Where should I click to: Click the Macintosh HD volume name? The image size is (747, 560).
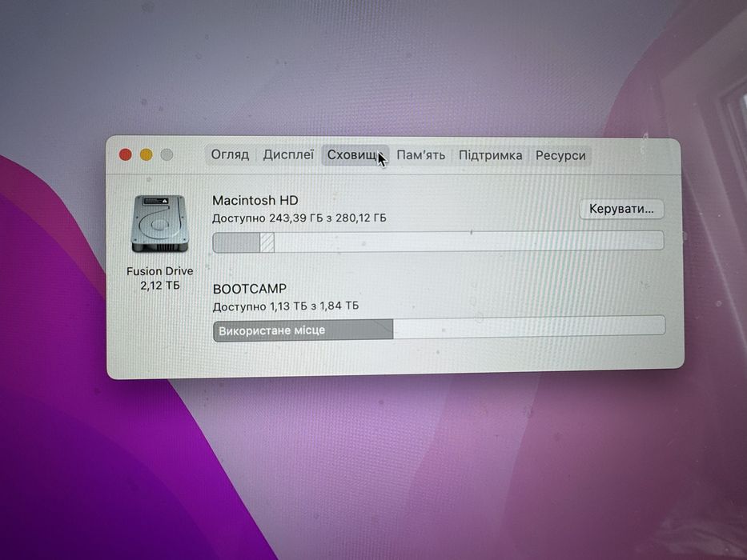[x=255, y=201]
